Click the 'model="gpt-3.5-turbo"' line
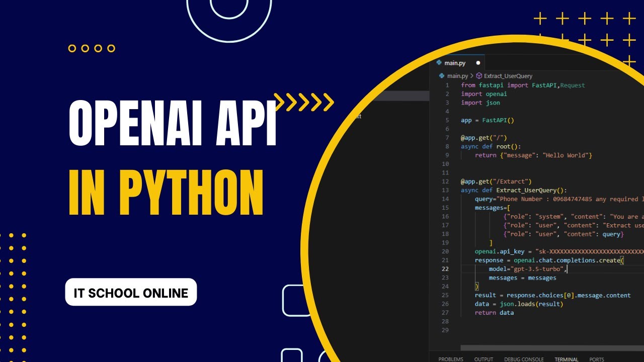Screen dimensions: 644x362 [x=528, y=269]
